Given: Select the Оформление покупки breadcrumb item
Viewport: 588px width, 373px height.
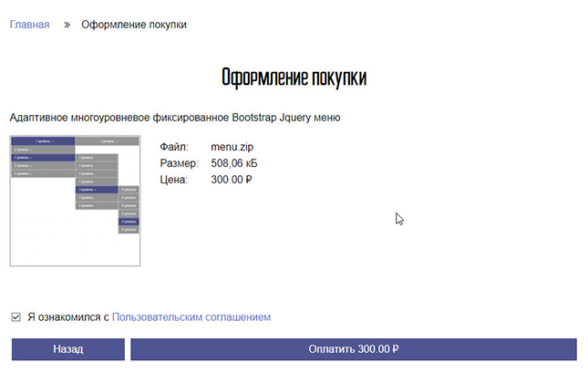Looking at the screenshot, I should coord(134,25).
